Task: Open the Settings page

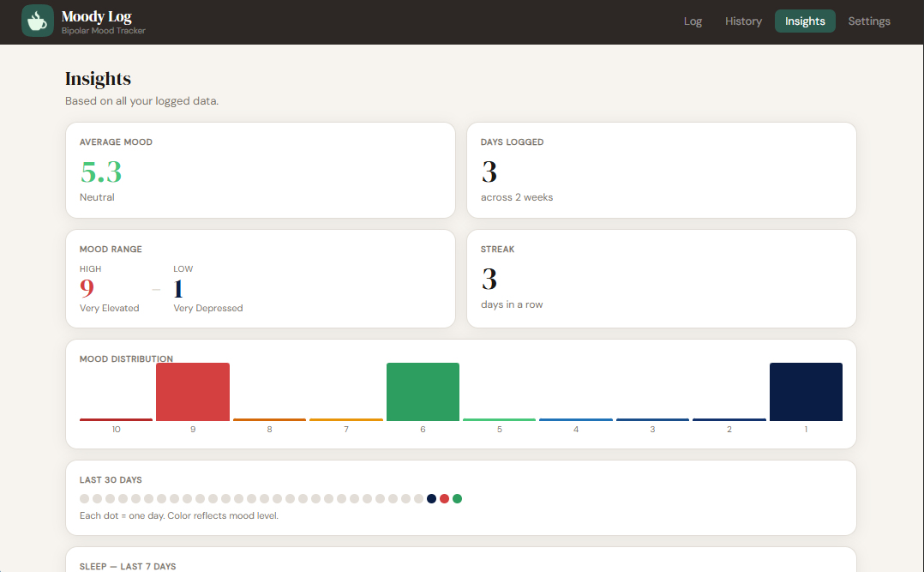Action: [x=868, y=21]
